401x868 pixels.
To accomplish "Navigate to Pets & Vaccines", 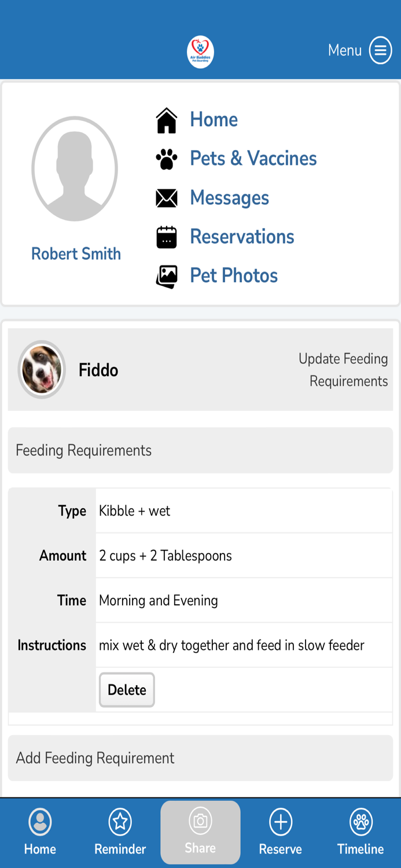I will [x=253, y=158].
